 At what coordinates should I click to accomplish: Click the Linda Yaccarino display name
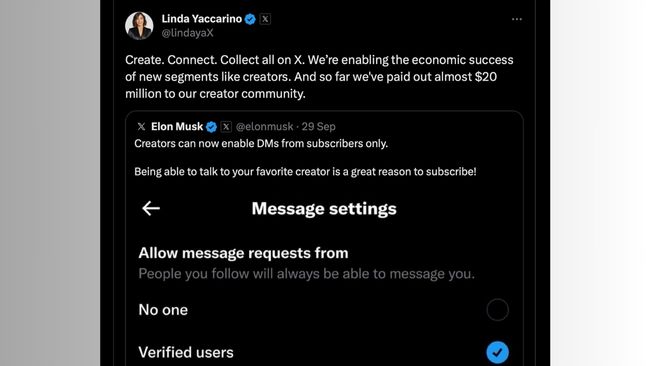pyautogui.click(x=201, y=19)
